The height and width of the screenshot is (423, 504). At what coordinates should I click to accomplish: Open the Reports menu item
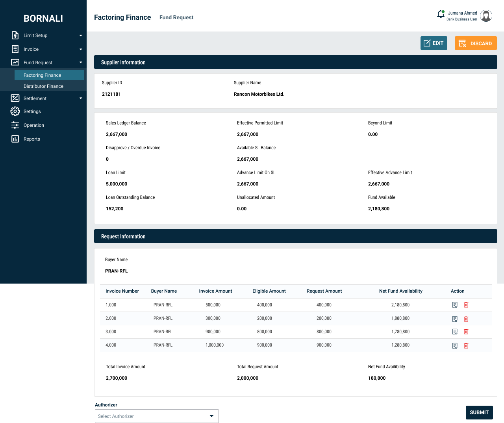32,139
